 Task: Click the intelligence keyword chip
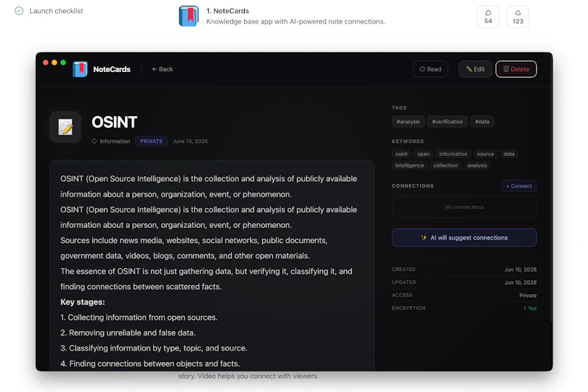[409, 165]
